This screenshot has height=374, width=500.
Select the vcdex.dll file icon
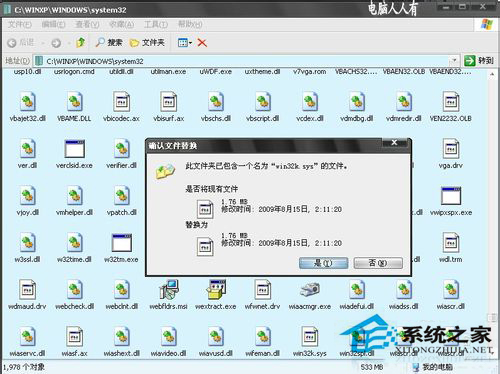[x=310, y=101]
